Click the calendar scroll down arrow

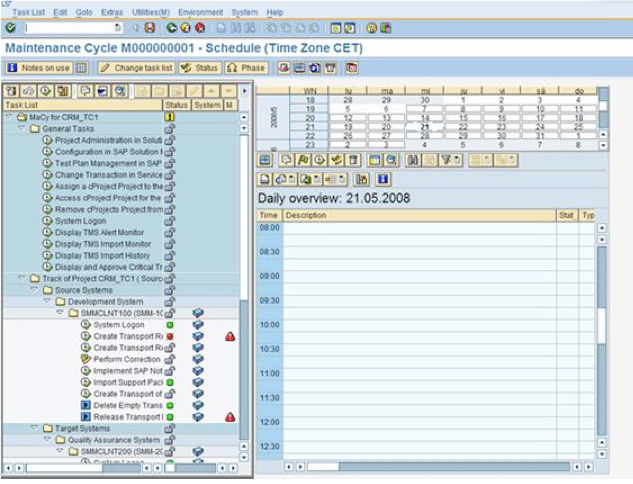point(603,145)
